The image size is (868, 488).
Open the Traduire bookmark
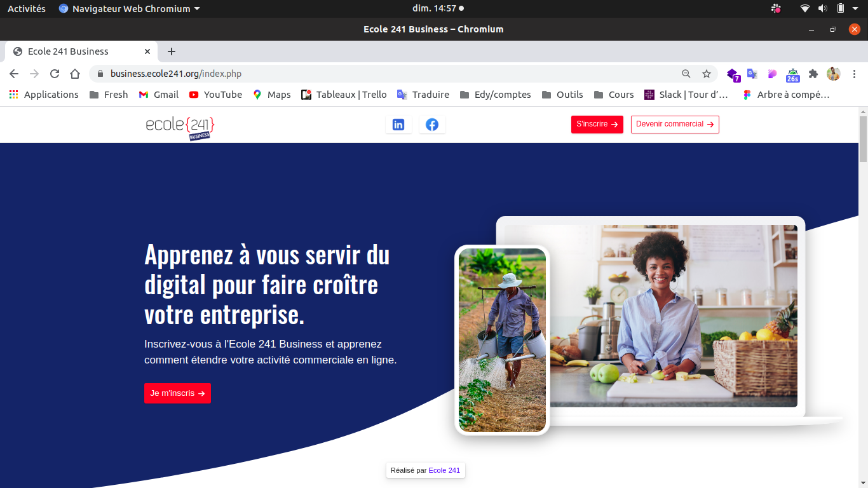pyautogui.click(x=423, y=95)
